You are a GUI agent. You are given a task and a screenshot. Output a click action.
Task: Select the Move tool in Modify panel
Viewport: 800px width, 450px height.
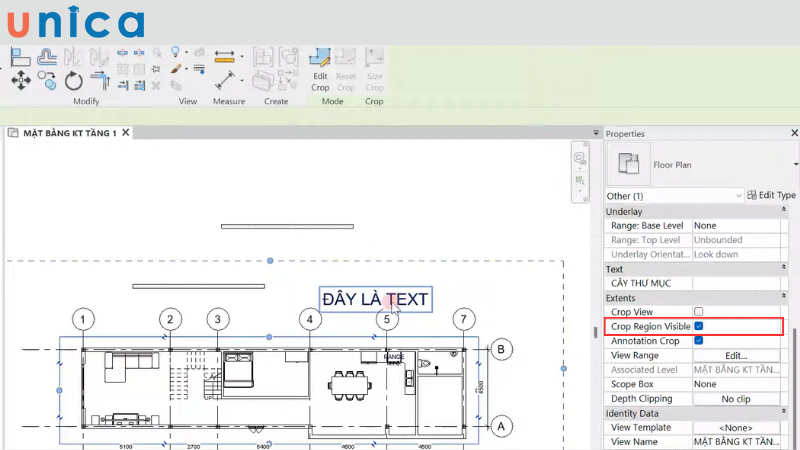[20, 80]
